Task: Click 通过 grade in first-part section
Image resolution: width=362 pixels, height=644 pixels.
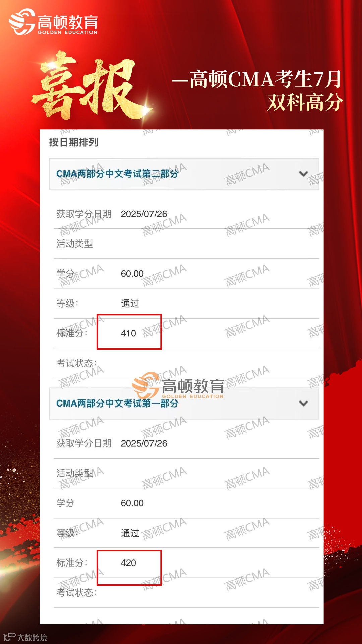Action: coord(130,533)
